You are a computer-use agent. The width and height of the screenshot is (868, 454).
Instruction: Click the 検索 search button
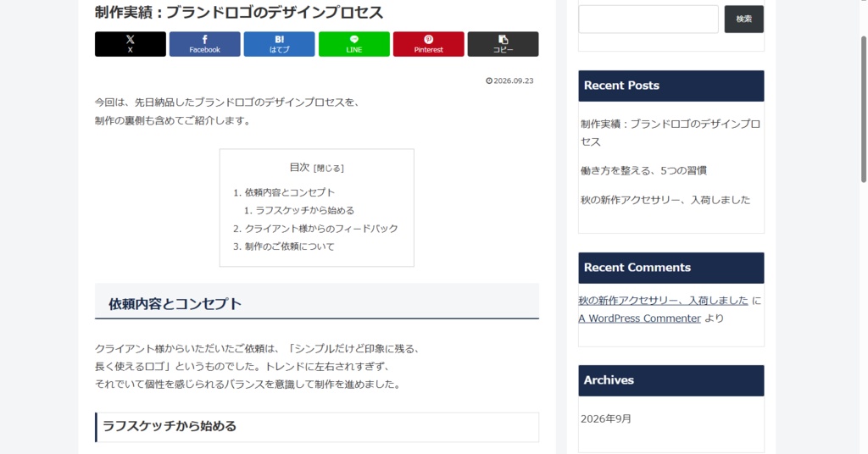coord(743,19)
